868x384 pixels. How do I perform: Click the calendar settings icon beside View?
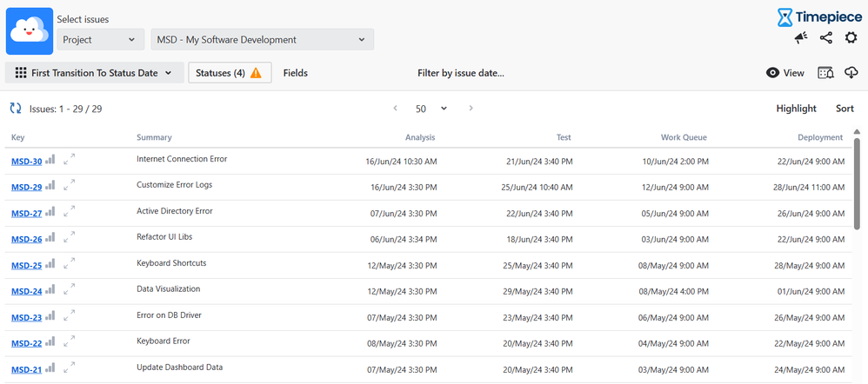coord(825,73)
